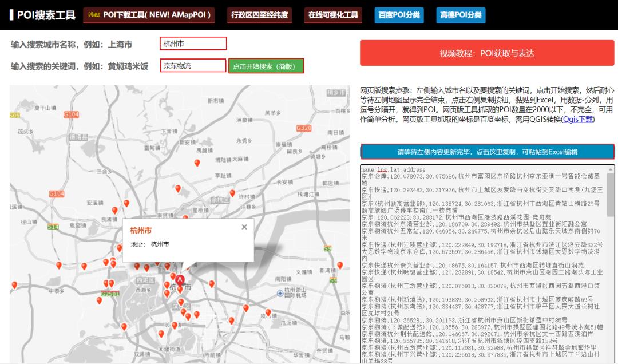The width and height of the screenshot is (618, 364).
Task: Click the 点击开始搜索（简版）button
Action: click(266, 66)
